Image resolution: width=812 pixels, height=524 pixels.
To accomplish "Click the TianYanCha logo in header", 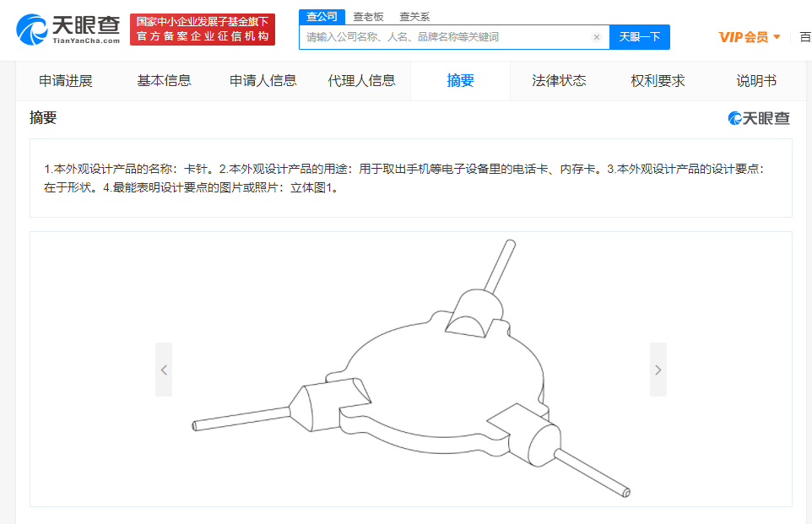I will click(68, 30).
